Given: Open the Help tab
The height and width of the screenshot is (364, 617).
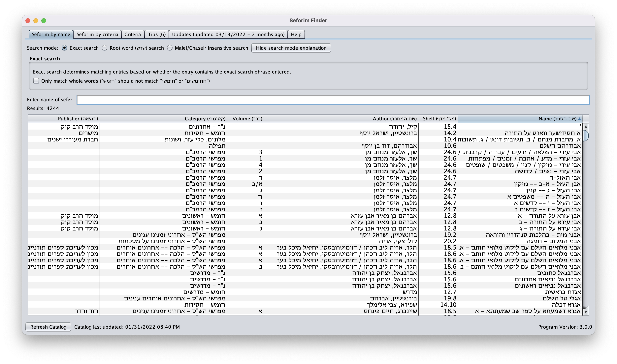Looking at the screenshot, I should point(296,34).
